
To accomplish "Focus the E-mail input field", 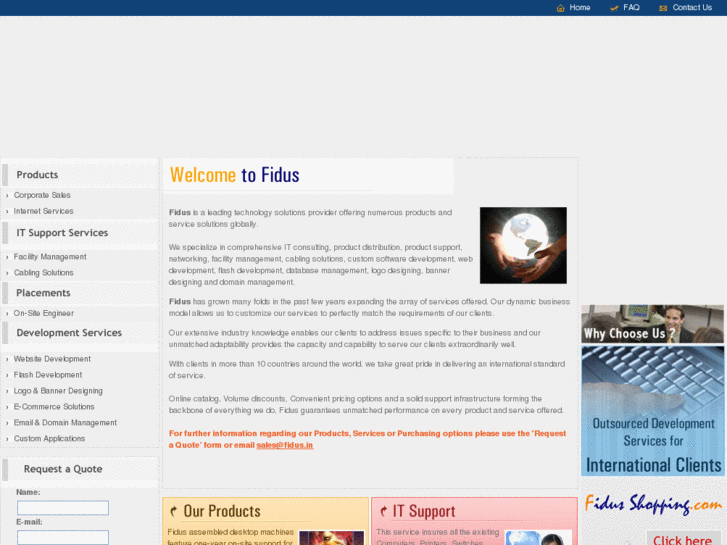I will pos(63,538).
